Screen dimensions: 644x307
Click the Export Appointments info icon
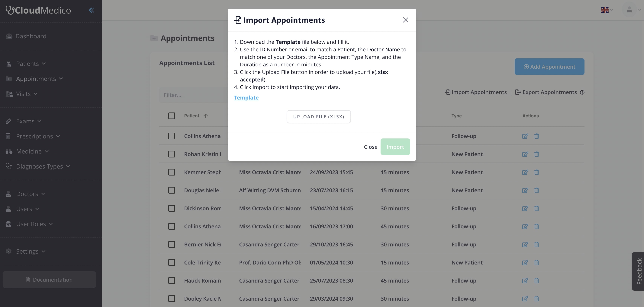[x=582, y=92]
